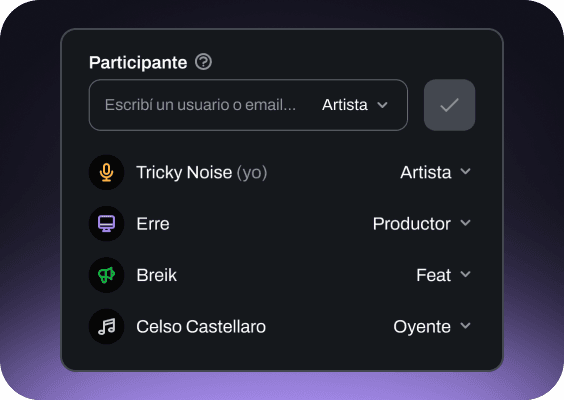Screen dimensions: 564x400
Task: Focus the user or email input field
Action: click(x=200, y=105)
